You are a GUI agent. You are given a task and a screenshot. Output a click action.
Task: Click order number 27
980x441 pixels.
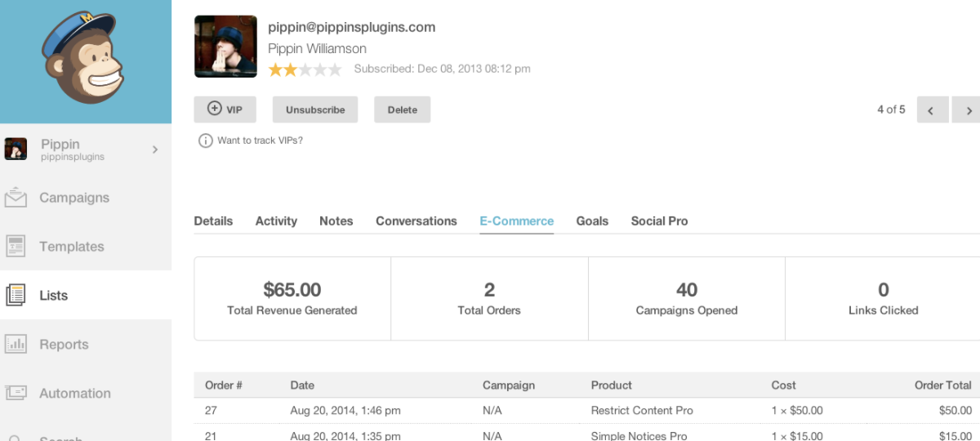click(x=210, y=411)
